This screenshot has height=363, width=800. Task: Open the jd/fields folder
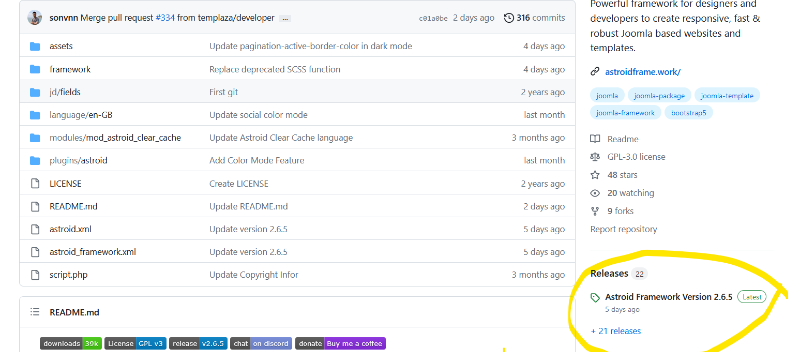[x=65, y=92]
